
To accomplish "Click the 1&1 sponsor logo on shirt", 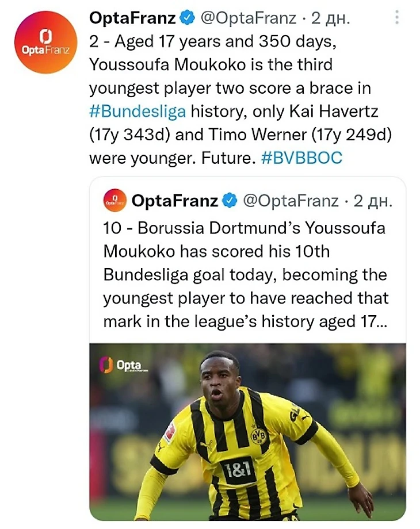I will pos(238,470).
